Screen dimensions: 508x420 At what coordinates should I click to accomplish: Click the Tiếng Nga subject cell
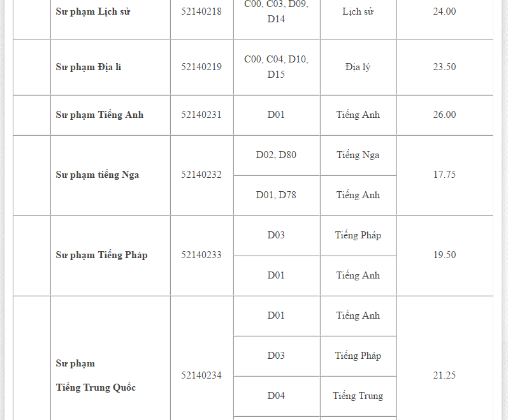click(x=358, y=155)
